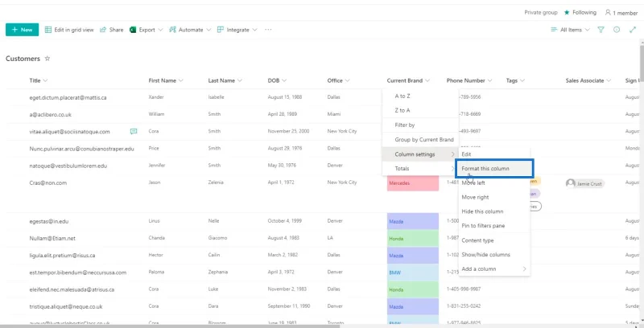Open the information details pane icon

click(x=617, y=30)
